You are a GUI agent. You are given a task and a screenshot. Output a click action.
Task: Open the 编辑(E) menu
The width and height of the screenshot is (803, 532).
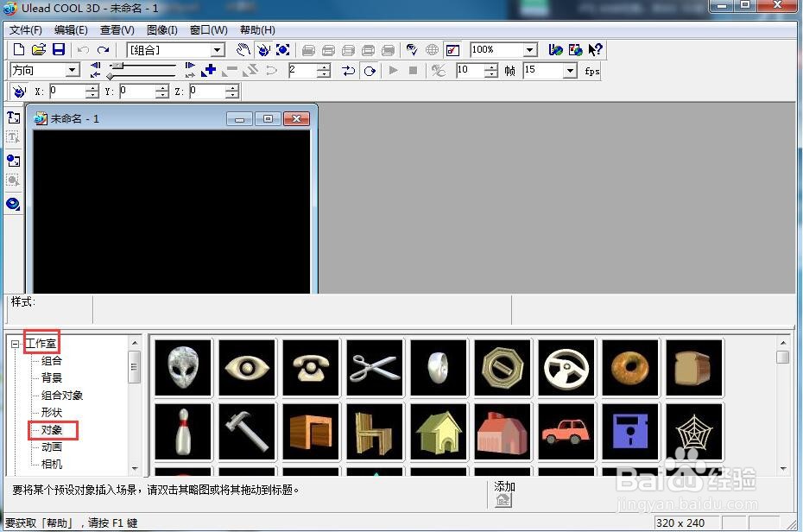pyautogui.click(x=71, y=30)
